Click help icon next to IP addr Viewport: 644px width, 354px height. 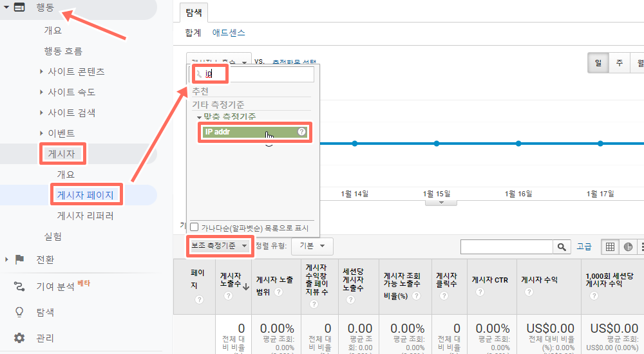coord(302,131)
